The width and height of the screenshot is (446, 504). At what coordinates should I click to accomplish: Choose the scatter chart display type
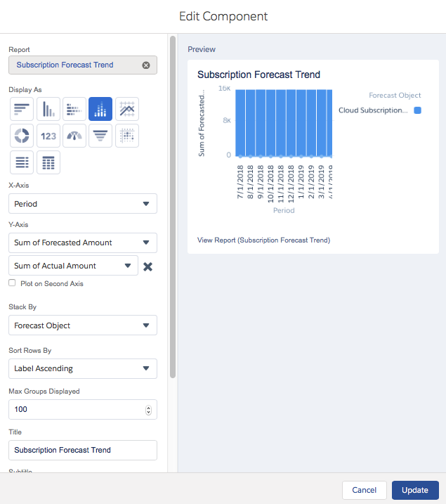tap(126, 136)
